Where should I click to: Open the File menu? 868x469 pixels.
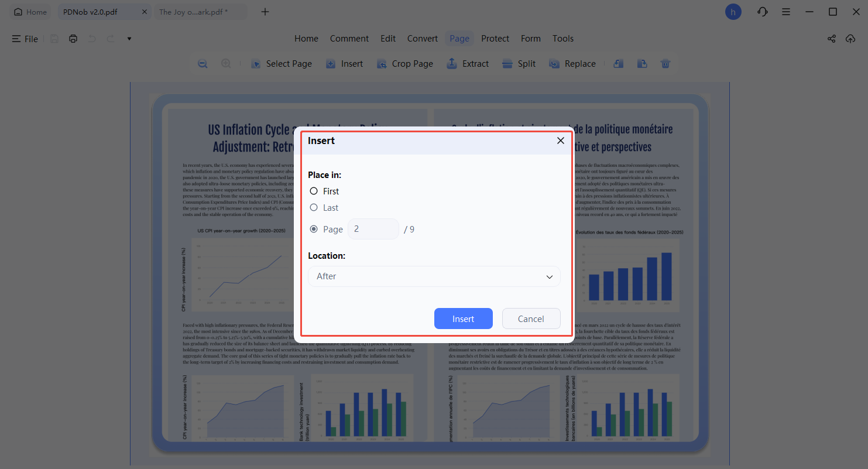tap(25, 39)
